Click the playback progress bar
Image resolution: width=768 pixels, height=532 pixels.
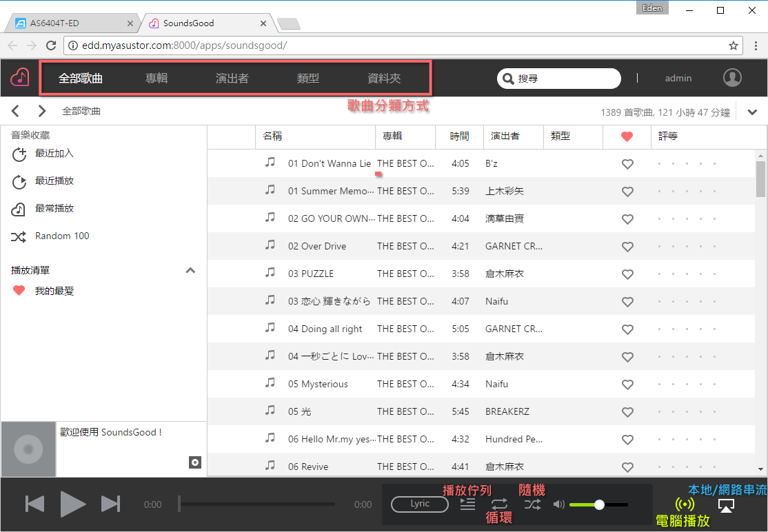pyautogui.click(x=257, y=504)
